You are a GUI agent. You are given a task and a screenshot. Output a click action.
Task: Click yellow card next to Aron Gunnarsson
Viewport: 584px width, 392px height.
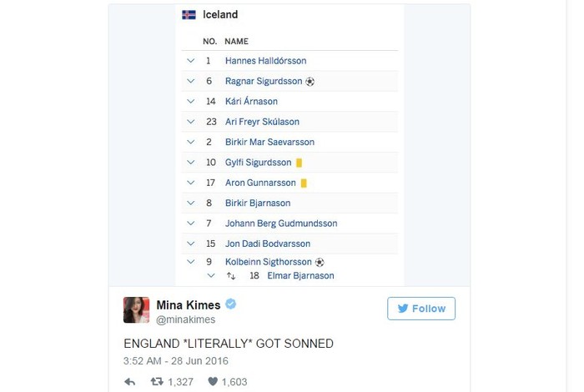pyautogui.click(x=304, y=183)
